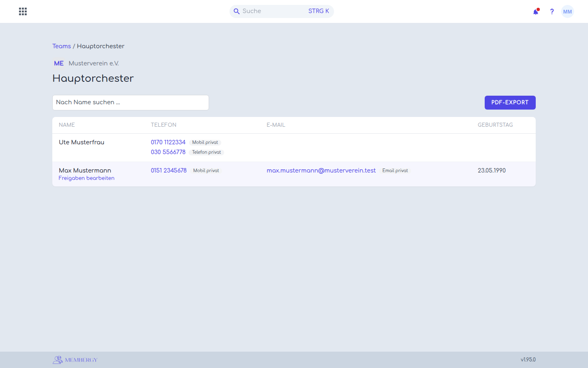Screen dimensions: 588x368
Task: Focus the global Suche search field
Action: point(282,11)
